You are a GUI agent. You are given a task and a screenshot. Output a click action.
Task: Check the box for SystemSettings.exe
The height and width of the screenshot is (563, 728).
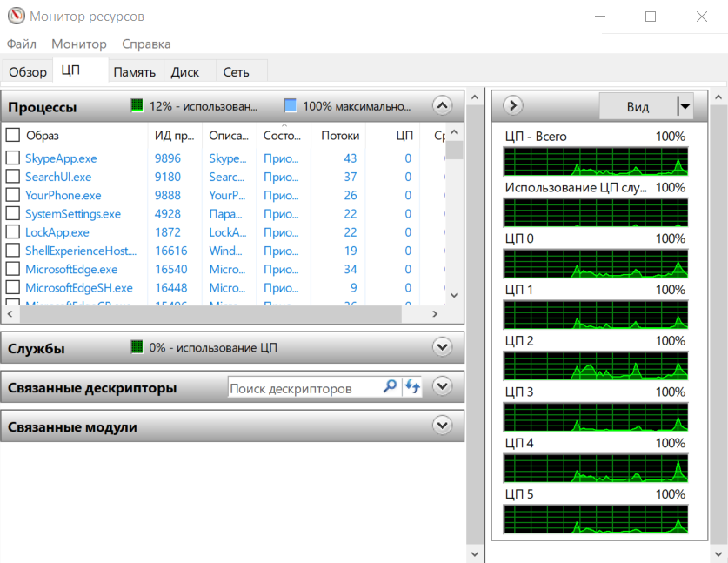[12, 213]
